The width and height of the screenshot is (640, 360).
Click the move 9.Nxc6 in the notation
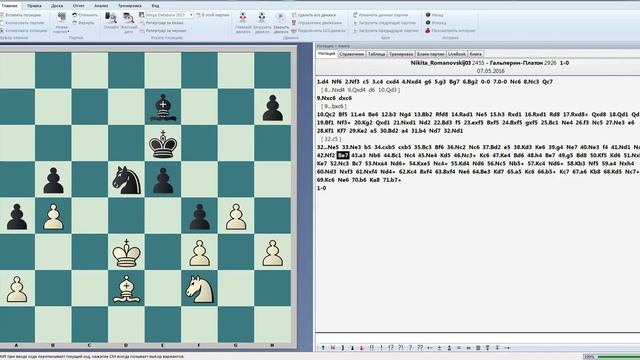point(327,98)
